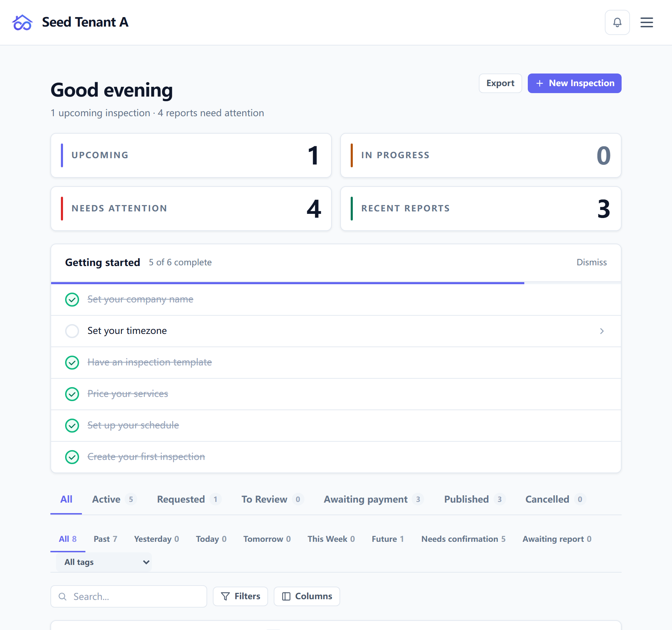Filter by This Week
The width and height of the screenshot is (672, 630).
(331, 539)
